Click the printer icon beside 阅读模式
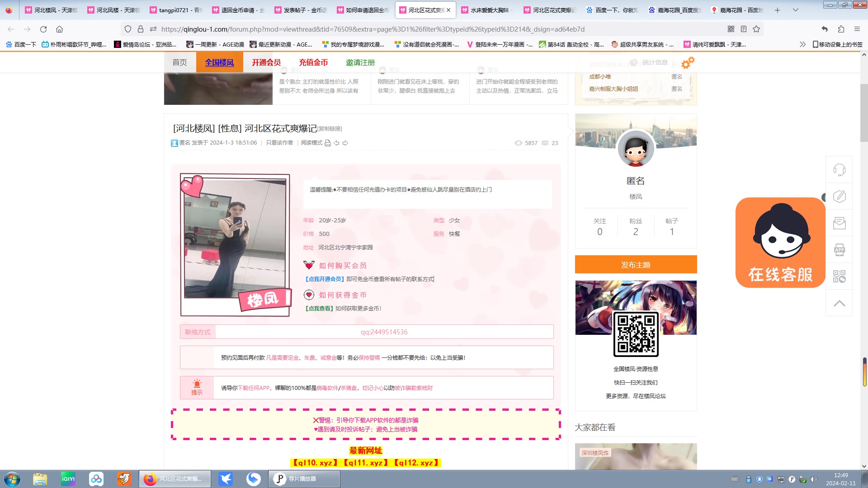The height and width of the screenshot is (488, 868). click(x=328, y=143)
